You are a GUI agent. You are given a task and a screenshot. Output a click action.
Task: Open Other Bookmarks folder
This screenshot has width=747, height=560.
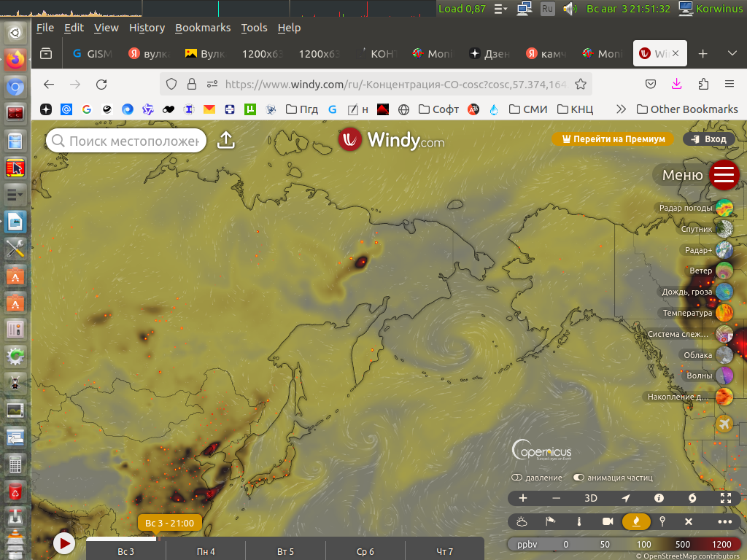pyautogui.click(x=687, y=109)
